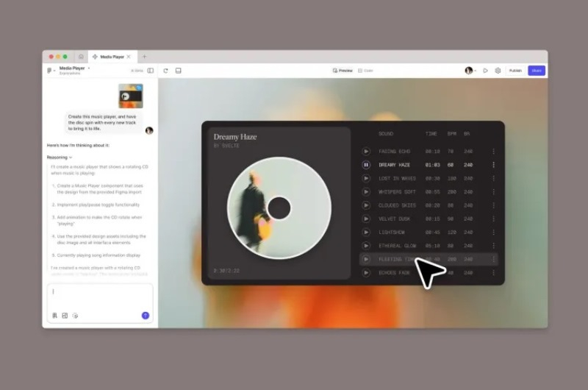Open the Media Player project name dropdown
This screenshot has height=390, width=588.
pyautogui.click(x=89, y=68)
